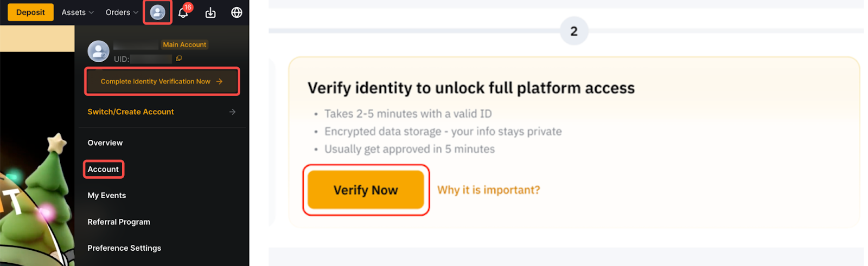Image resolution: width=868 pixels, height=266 pixels.
Task: Click the large avatar beside Main Account
Action: click(98, 51)
